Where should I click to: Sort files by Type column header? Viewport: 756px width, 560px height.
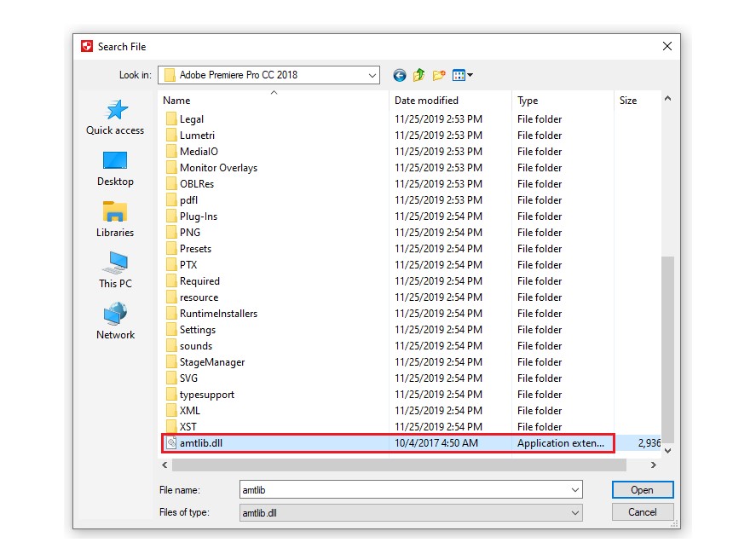[x=528, y=101]
